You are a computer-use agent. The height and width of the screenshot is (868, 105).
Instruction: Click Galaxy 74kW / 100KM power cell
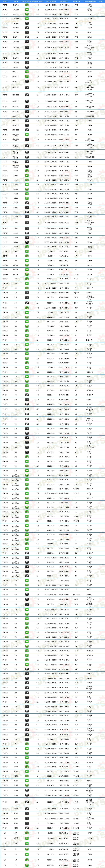pyautogui.click(x=64, y=28)
